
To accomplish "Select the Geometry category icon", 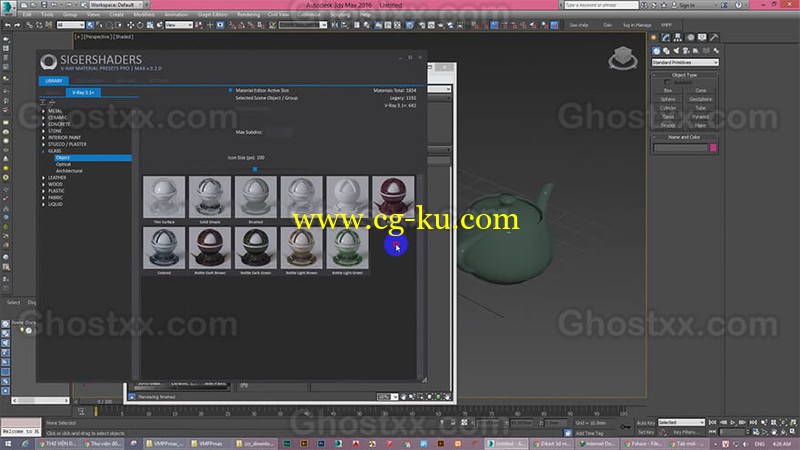I will 657,51.
